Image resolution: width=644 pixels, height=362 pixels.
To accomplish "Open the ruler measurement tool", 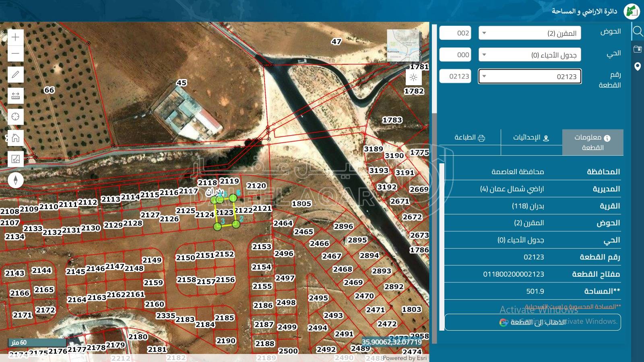I will [x=15, y=96].
